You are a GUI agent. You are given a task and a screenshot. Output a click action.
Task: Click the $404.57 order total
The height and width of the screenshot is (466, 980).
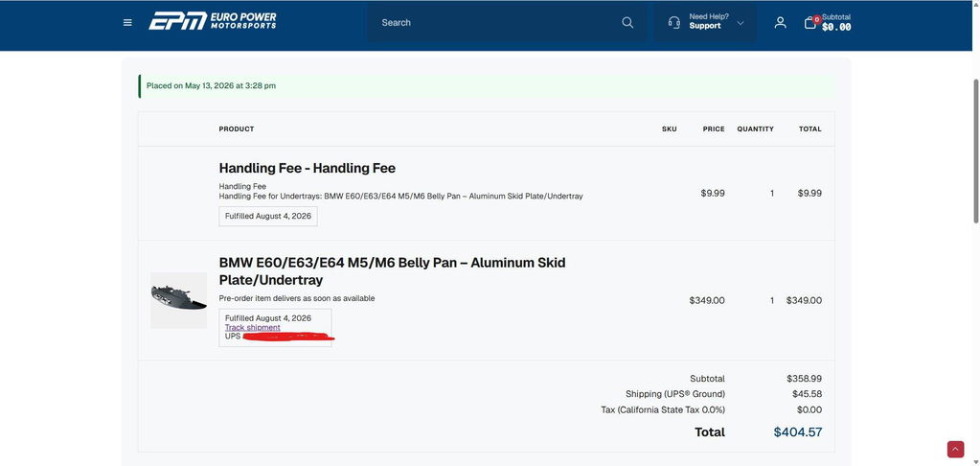point(797,432)
